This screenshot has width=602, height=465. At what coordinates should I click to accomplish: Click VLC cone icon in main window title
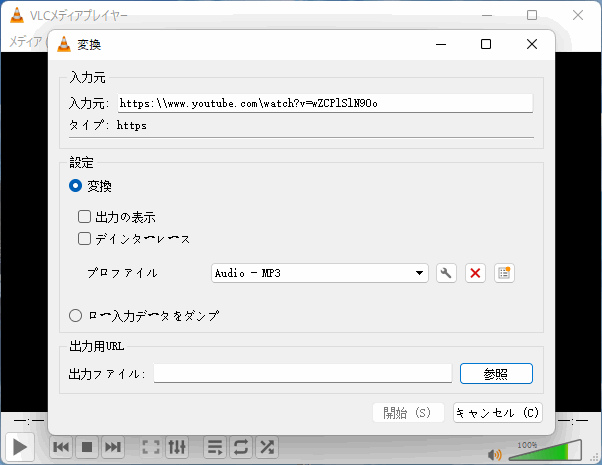pos(17,15)
